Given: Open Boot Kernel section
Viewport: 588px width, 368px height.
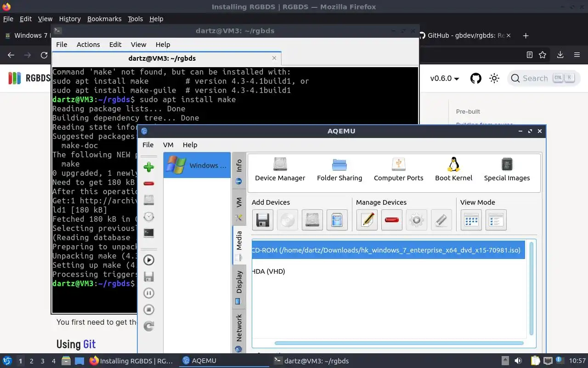Looking at the screenshot, I should pos(453,170).
